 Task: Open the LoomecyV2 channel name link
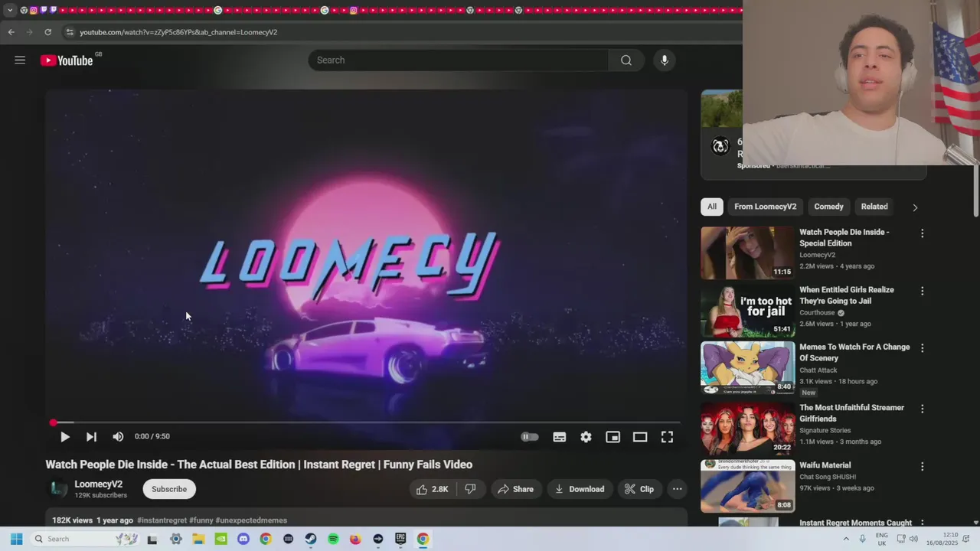[x=98, y=484]
